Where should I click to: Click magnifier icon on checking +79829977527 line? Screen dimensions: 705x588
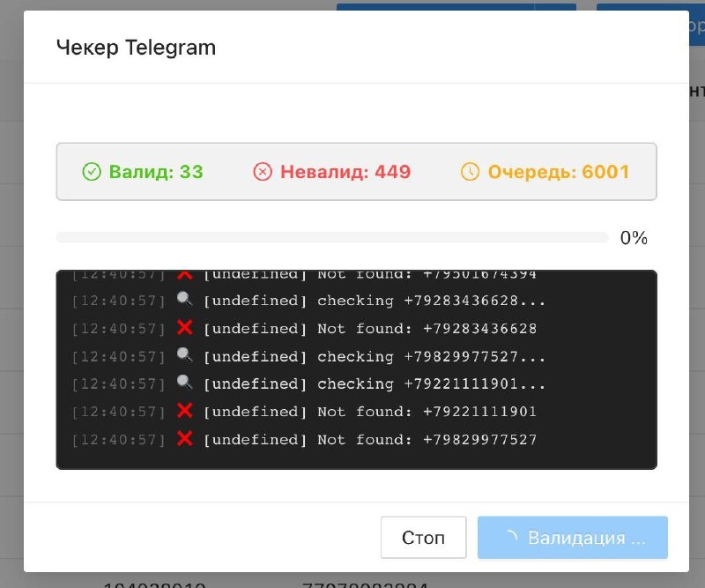[185, 355]
